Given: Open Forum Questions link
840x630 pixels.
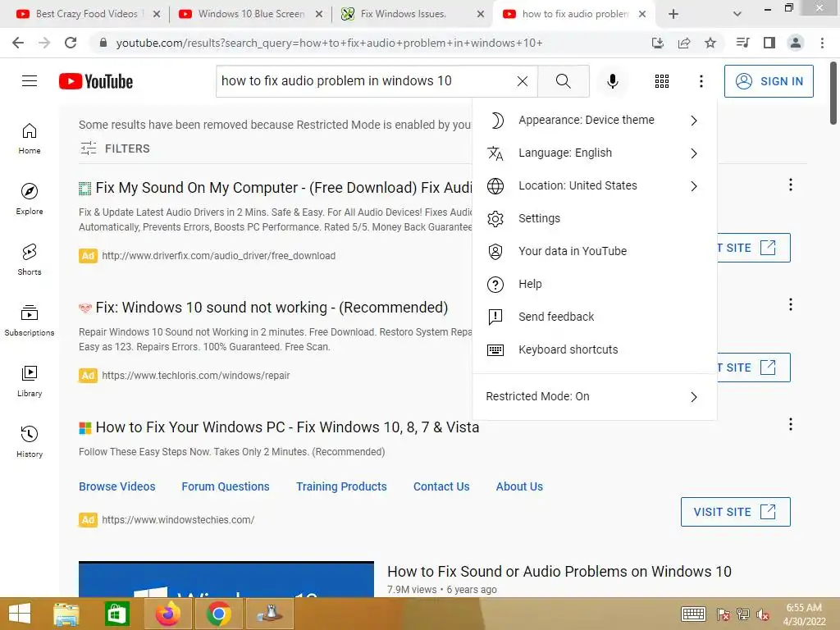Looking at the screenshot, I should (226, 486).
